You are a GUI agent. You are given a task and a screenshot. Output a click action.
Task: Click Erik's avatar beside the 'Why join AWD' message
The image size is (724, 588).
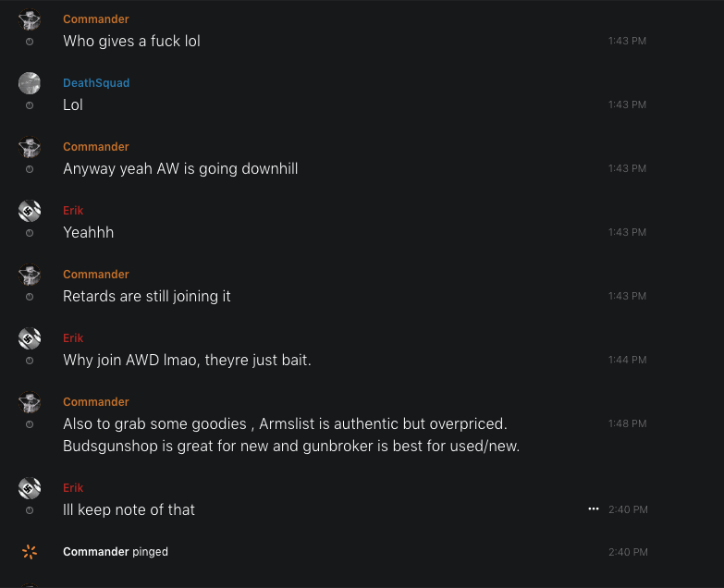30,338
